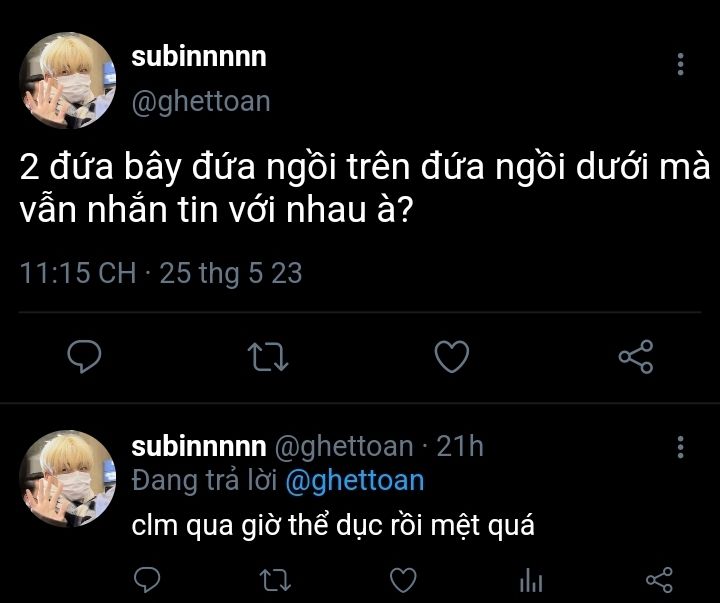This screenshot has height=603, width=720.
Task: Open the '11:15 CH · 25 thg 5 23' timestamp
Action: point(161,273)
